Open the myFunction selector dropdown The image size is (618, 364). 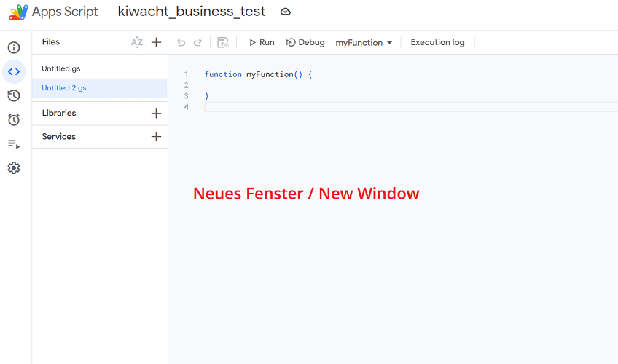point(364,42)
